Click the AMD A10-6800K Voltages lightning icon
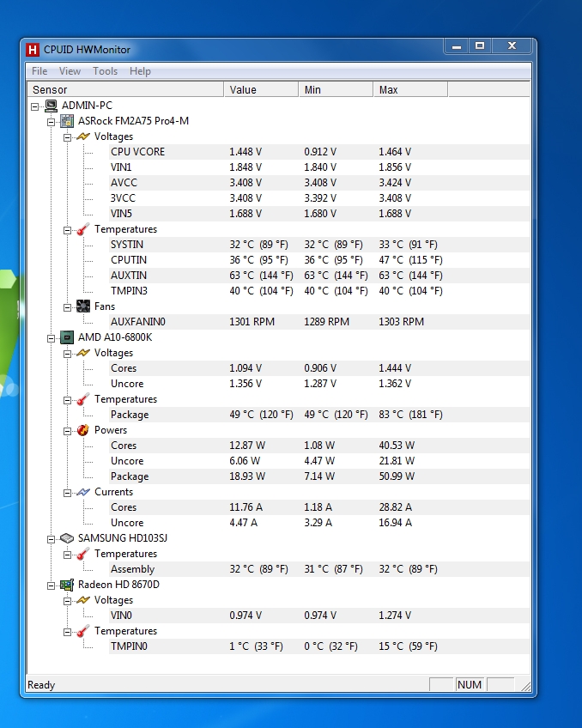The height and width of the screenshot is (728, 582). 83,353
